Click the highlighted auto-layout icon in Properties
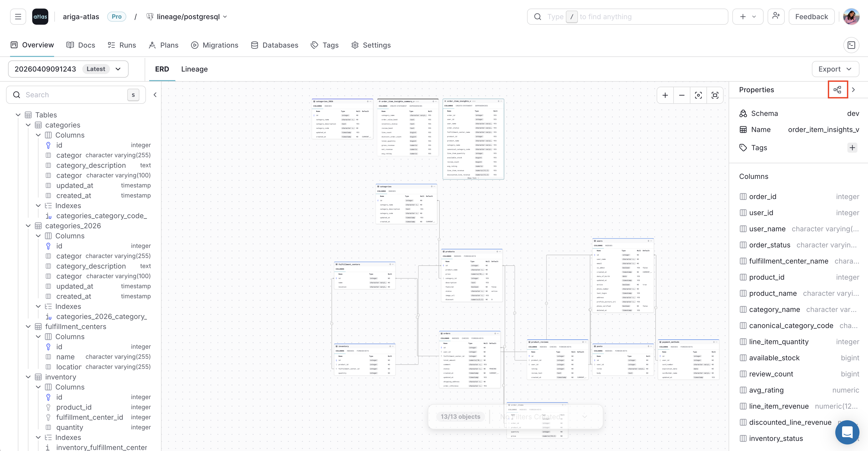 pos(838,89)
